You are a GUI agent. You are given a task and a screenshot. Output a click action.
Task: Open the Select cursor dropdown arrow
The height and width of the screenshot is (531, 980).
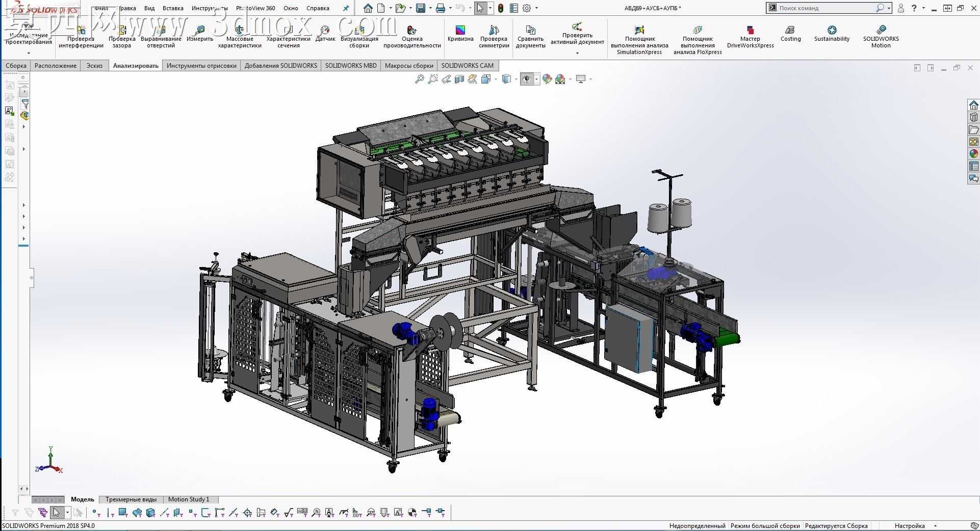490,8
